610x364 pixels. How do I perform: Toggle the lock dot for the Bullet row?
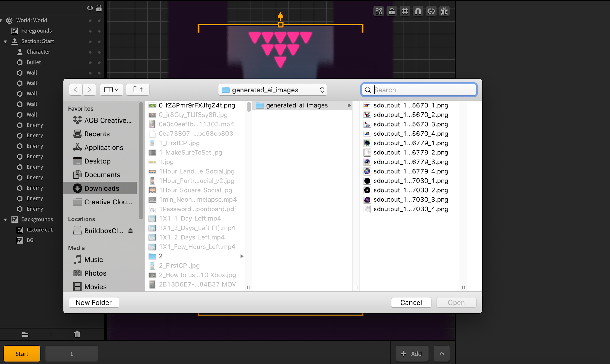pyautogui.click(x=99, y=62)
